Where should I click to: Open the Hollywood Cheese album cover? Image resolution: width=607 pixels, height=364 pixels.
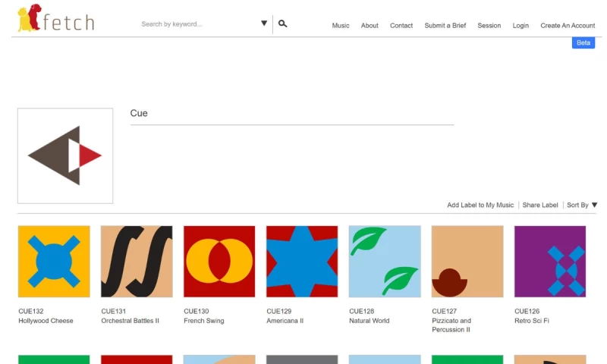(54, 262)
